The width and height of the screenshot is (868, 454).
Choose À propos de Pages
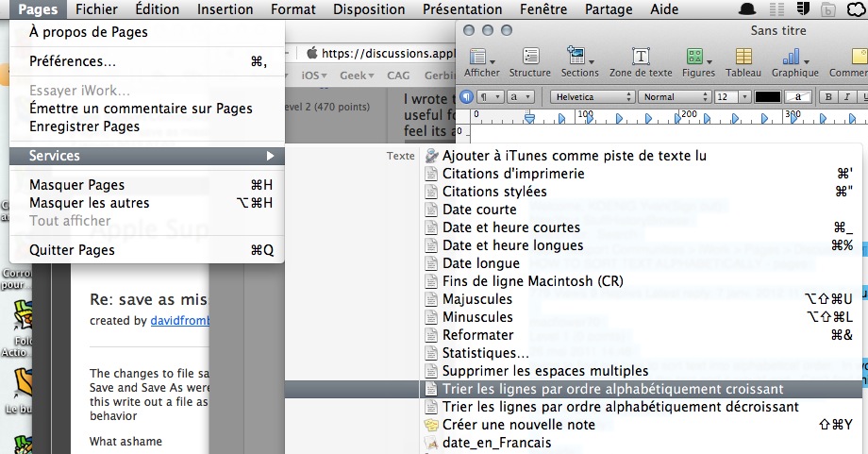[x=147, y=32]
